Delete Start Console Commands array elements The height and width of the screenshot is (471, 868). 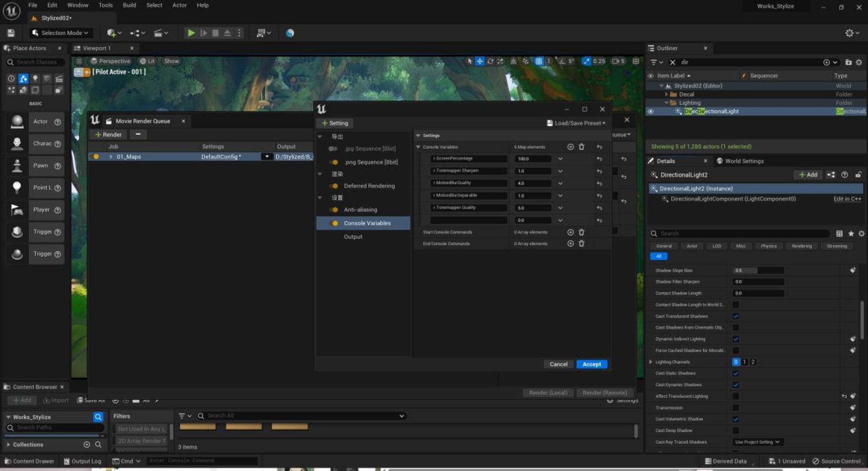(581, 232)
